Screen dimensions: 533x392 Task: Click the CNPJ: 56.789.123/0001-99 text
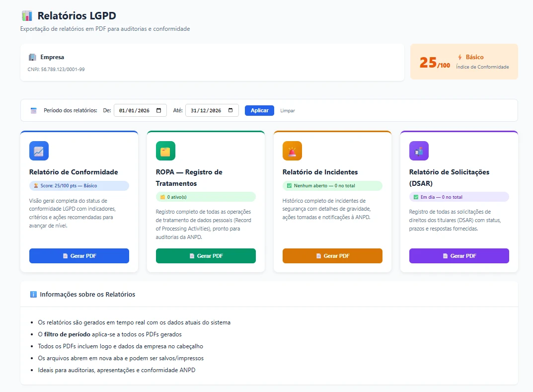[56, 70]
